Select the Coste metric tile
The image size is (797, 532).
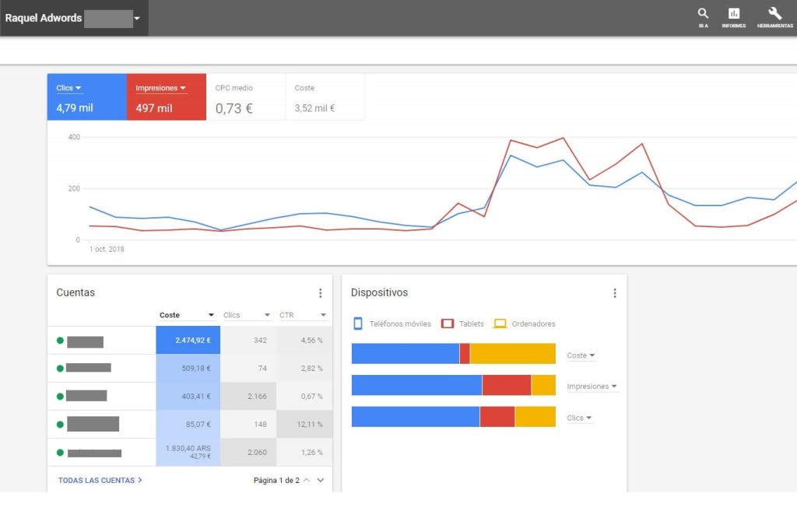[325, 98]
